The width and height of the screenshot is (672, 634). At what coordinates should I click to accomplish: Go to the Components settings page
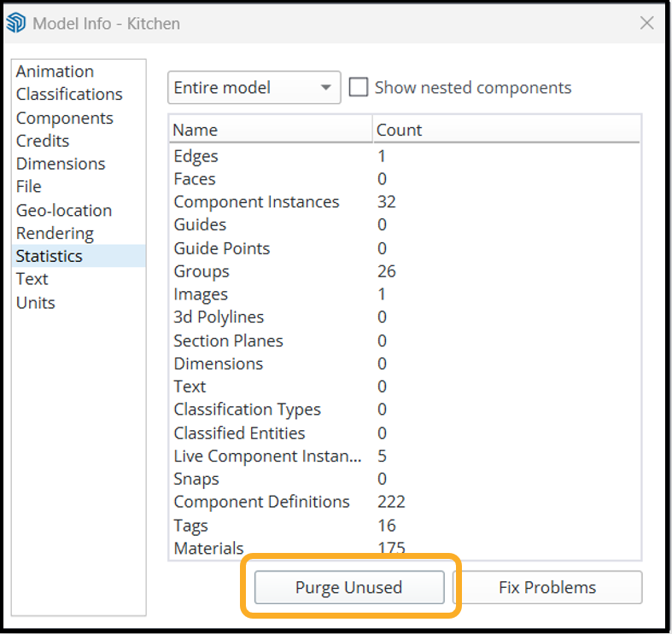tap(64, 118)
